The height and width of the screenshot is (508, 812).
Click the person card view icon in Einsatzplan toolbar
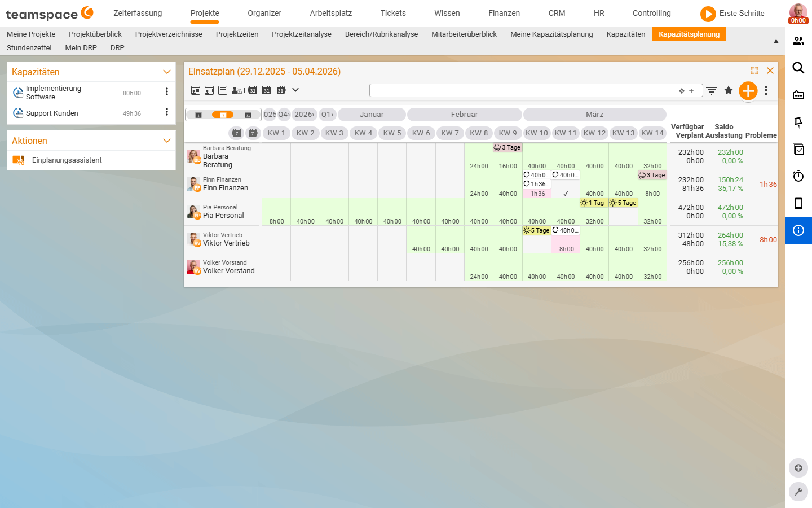(196, 90)
